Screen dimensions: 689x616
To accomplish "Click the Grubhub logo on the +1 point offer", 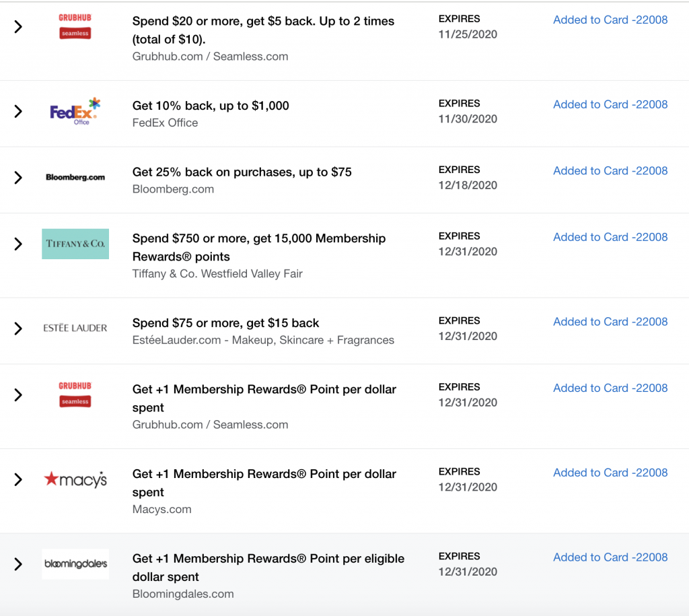I will click(x=75, y=394).
